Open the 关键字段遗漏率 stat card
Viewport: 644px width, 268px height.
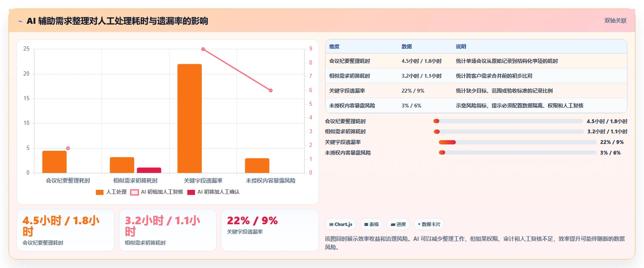(270, 230)
